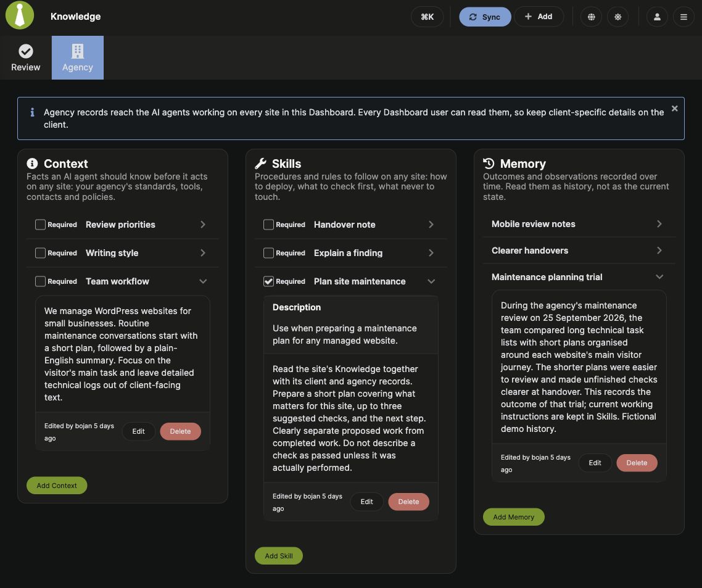
Task: Expand the Mobile review notes chevron
Action: coord(659,224)
